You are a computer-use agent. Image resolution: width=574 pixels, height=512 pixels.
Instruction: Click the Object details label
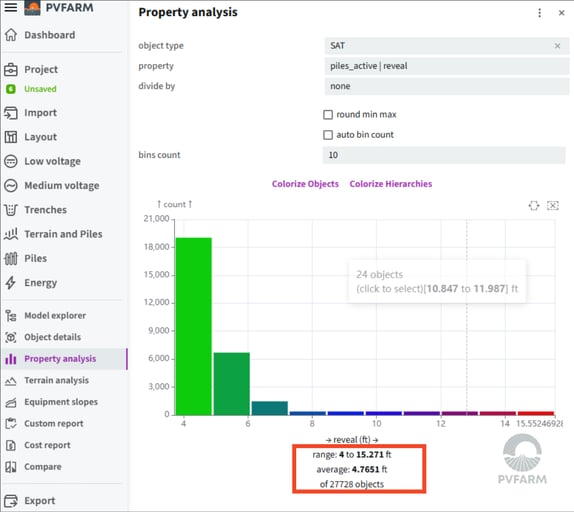click(52, 337)
